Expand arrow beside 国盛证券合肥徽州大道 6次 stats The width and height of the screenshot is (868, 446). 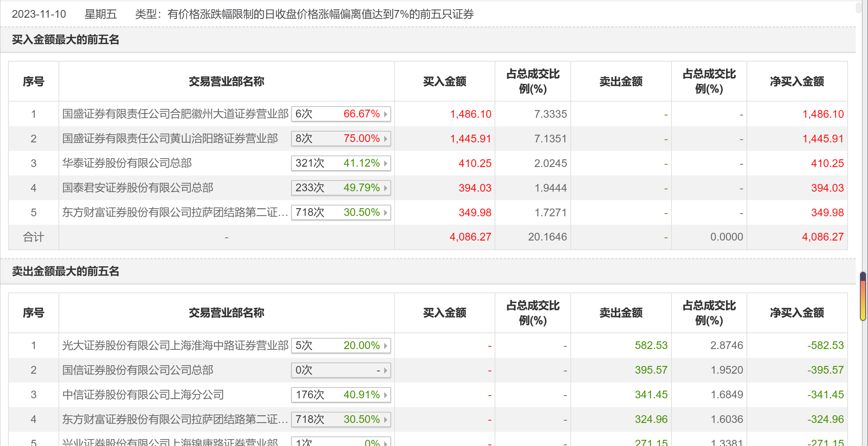tap(385, 114)
